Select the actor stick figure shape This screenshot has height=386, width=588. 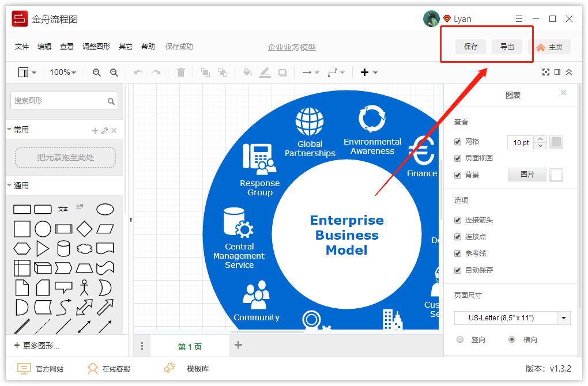tap(84, 287)
